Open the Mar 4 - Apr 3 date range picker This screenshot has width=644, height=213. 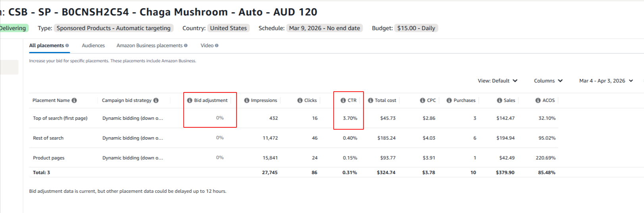coord(606,81)
